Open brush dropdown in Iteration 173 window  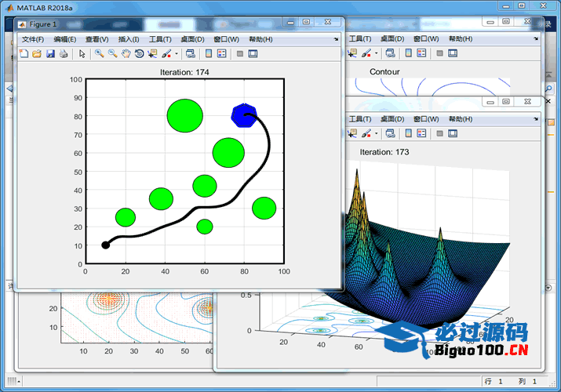click(x=376, y=133)
